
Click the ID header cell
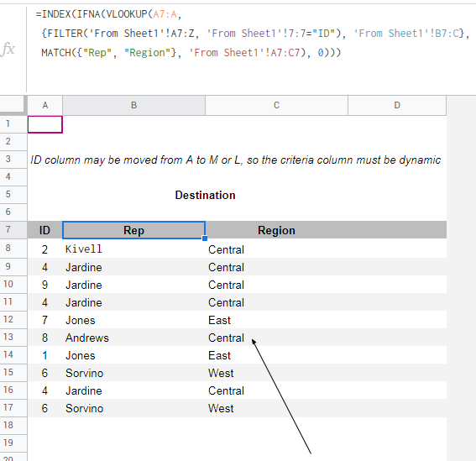pyautogui.click(x=45, y=230)
